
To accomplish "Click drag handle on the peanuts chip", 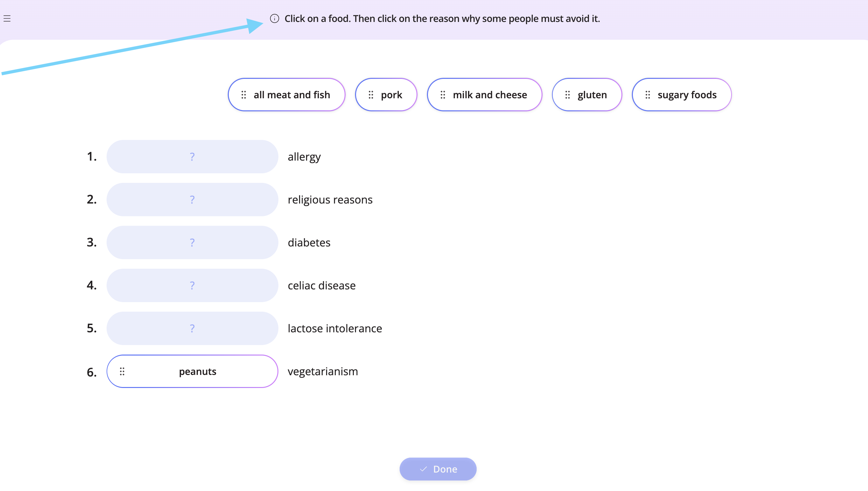I will (x=122, y=372).
